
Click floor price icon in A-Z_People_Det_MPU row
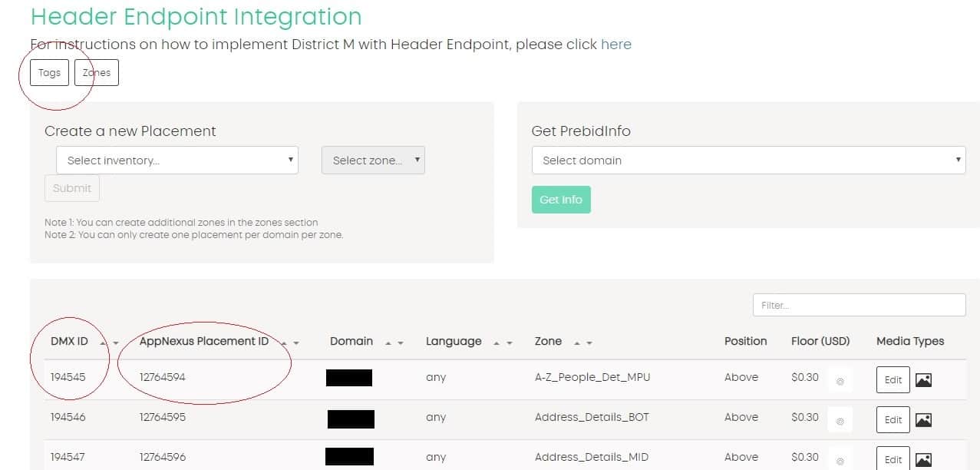(x=840, y=381)
